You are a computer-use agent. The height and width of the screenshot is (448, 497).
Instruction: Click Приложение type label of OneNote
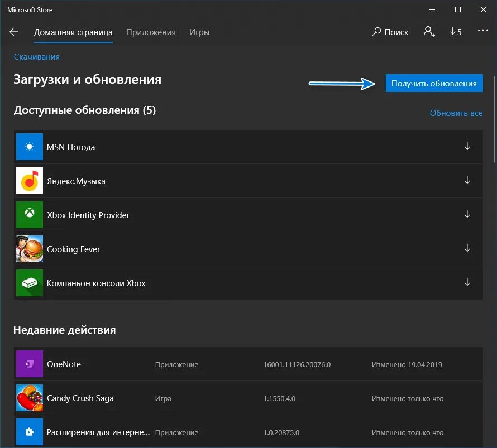click(176, 365)
